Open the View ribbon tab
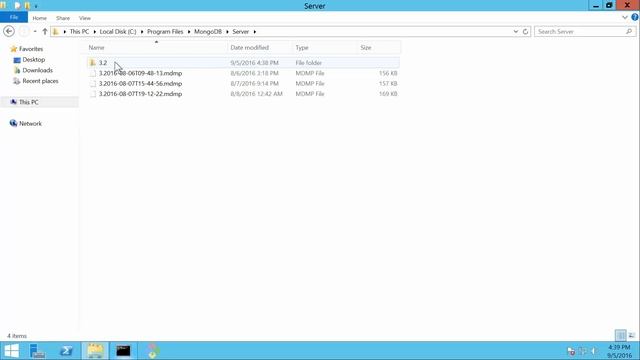Image resolution: width=640 pixels, height=360 pixels. 85,18
